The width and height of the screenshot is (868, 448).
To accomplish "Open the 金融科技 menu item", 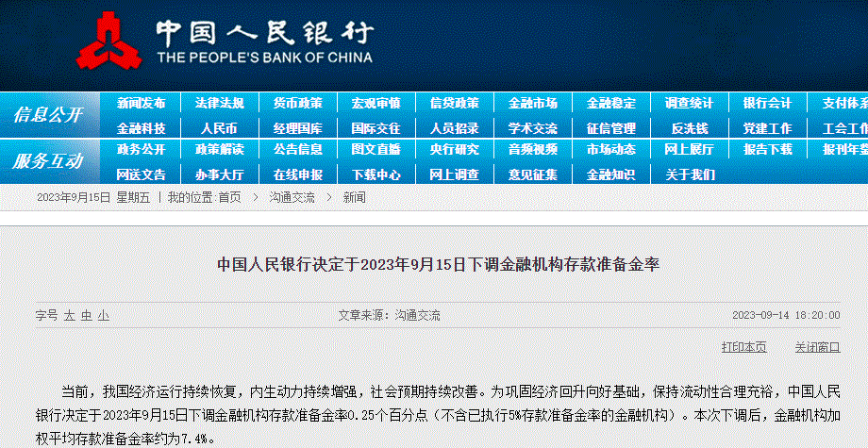I will (141, 129).
